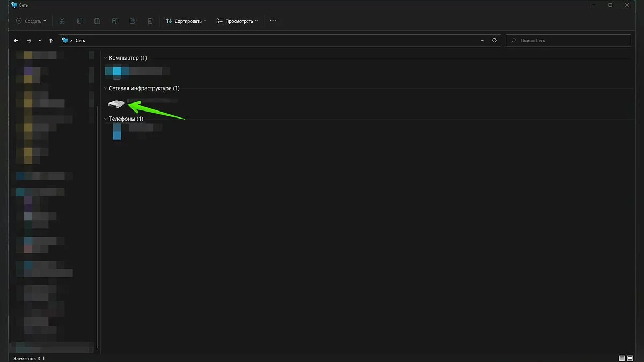
Task: Click the navigation pane scrollbar
Action: coord(97,227)
